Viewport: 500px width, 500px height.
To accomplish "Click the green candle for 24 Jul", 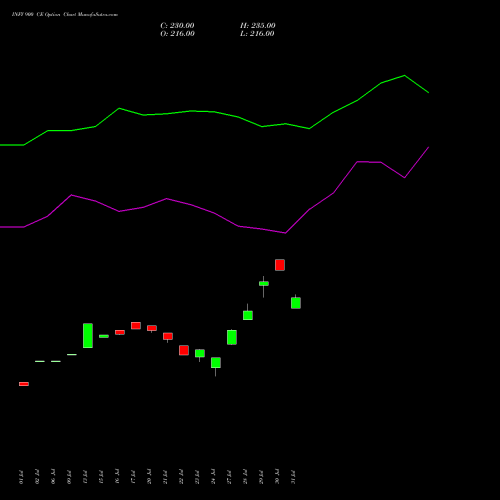I will click(x=216, y=363).
